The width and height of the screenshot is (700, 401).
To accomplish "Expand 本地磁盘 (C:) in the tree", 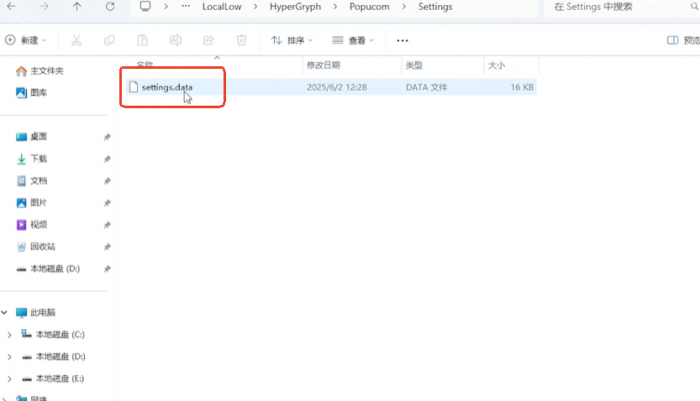I will tap(9, 334).
